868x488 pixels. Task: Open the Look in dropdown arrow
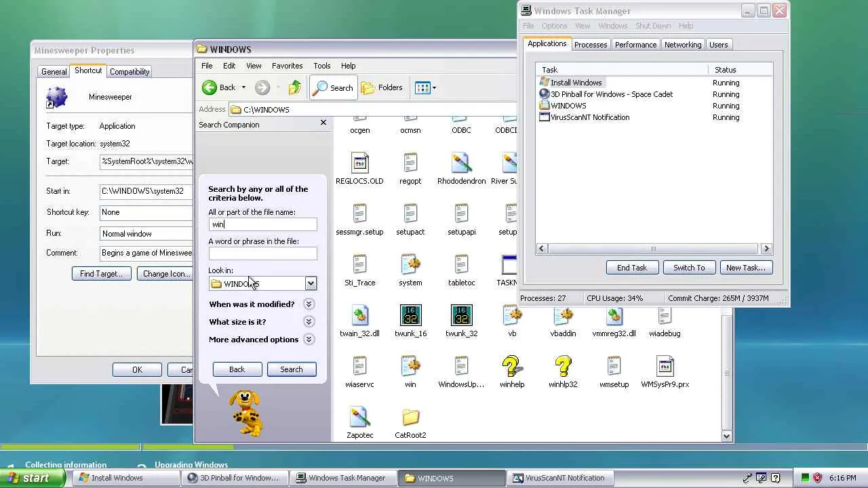click(311, 283)
